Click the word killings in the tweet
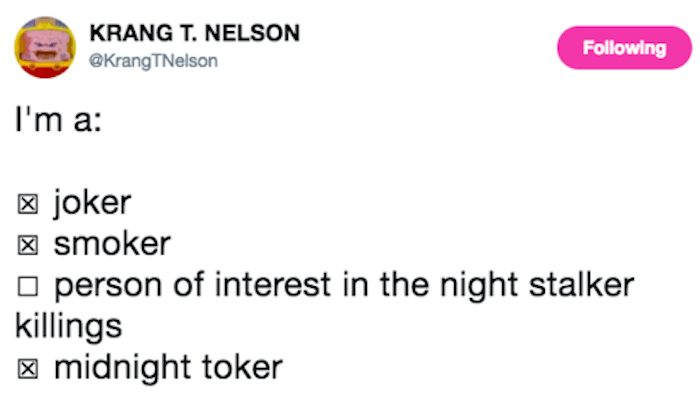Image resolution: width=700 pixels, height=398 pixels. [x=68, y=327]
